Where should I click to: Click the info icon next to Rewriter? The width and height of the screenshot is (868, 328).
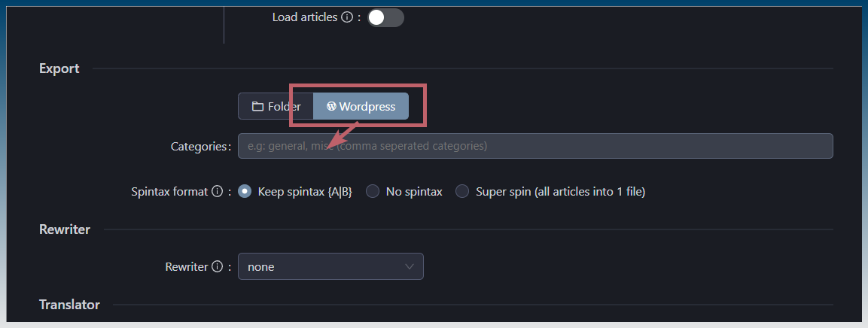tap(217, 266)
